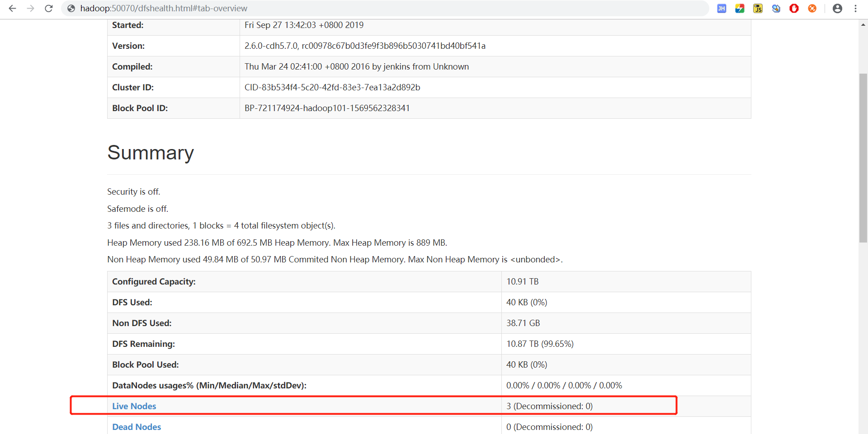Image resolution: width=868 pixels, height=434 pixels.
Task: Open the orange circular extension icon
Action: pyautogui.click(x=812, y=8)
